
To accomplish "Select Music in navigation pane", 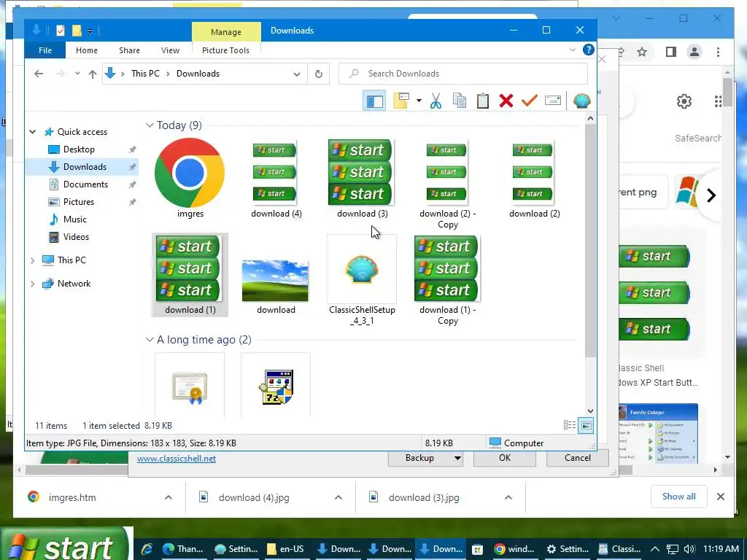I will tap(75, 219).
